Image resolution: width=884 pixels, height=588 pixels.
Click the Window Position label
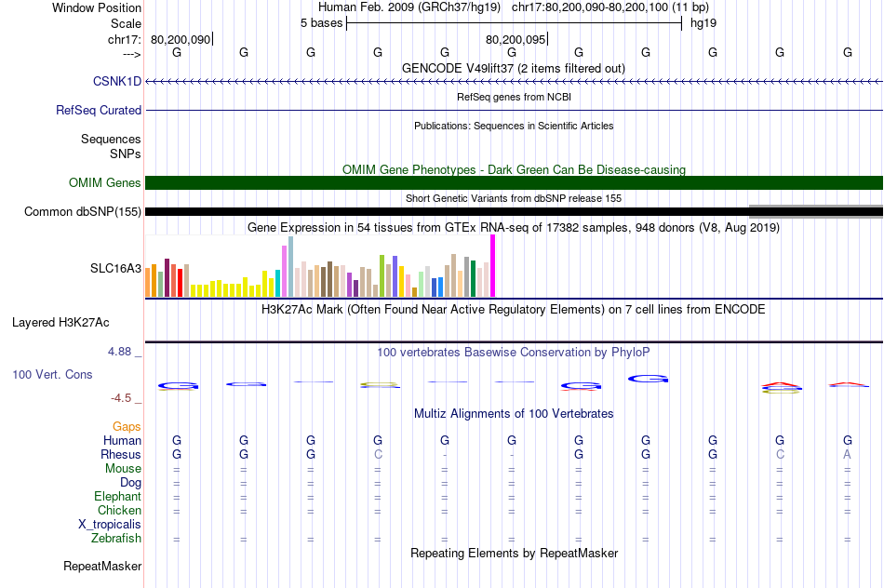click(x=97, y=7)
